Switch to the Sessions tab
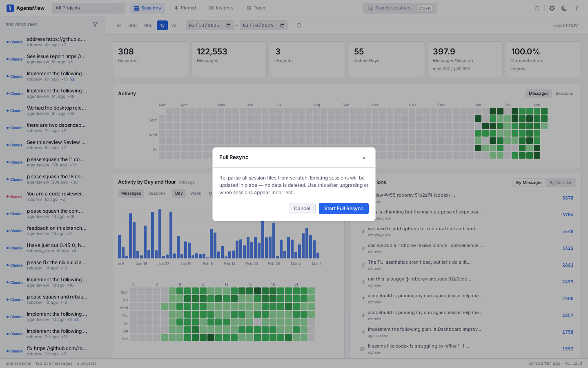 click(147, 8)
